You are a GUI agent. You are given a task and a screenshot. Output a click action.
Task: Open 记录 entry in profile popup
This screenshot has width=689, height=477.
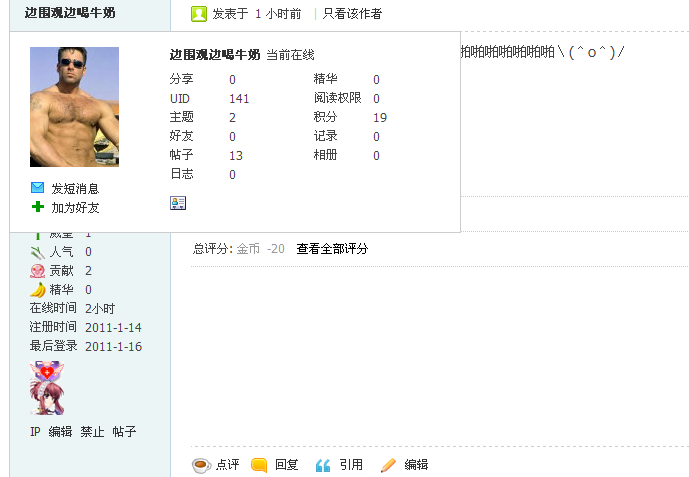326,136
